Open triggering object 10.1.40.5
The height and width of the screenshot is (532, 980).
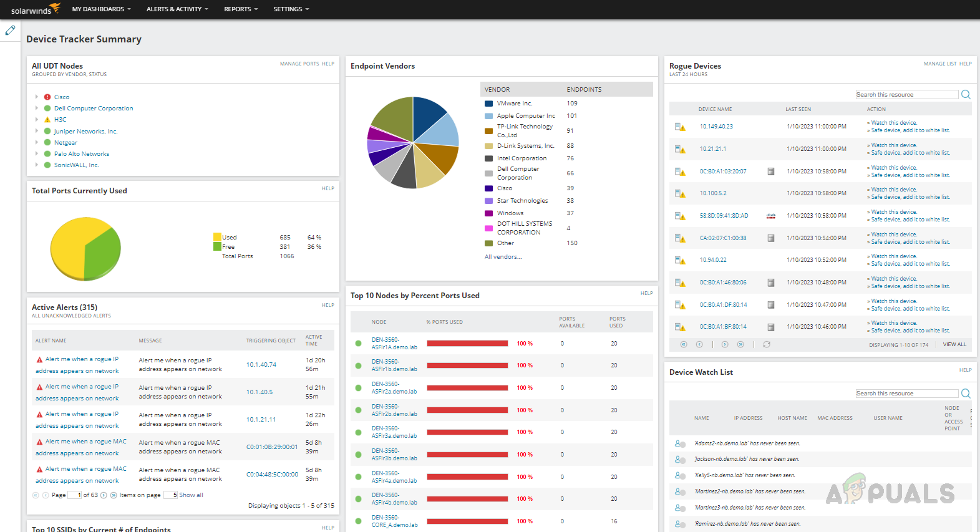(259, 392)
